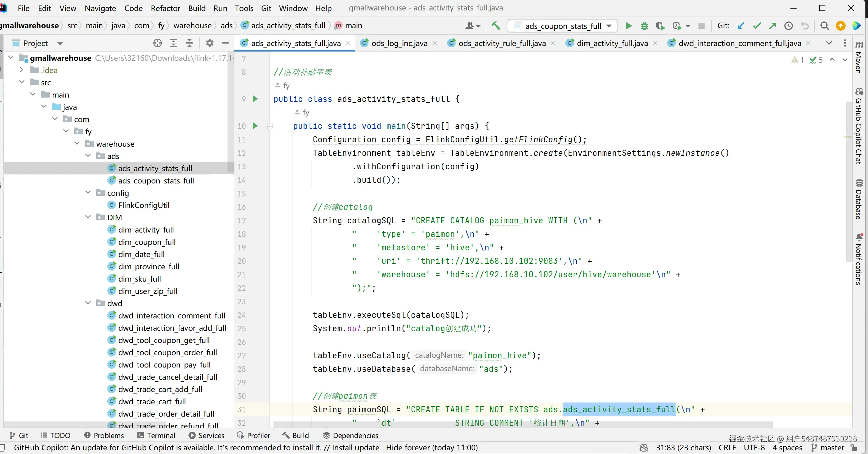Click Select Opened File target icon
Viewport: 868px width, 454px height.
pyautogui.click(x=157, y=43)
